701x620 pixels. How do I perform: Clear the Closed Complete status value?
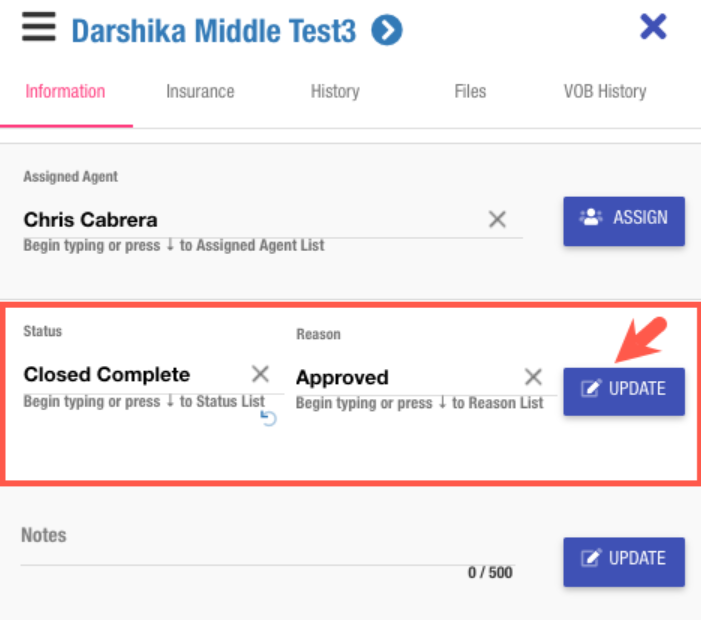click(x=260, y=374)
